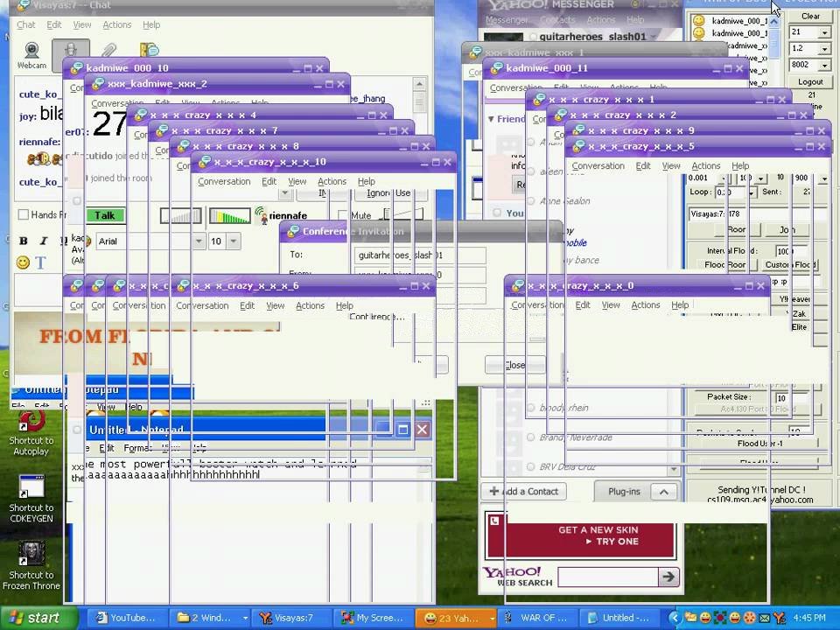Open the Webcam icon in Visayas:7 chat
Screen dimensions: 840x630
click(31, 55)
